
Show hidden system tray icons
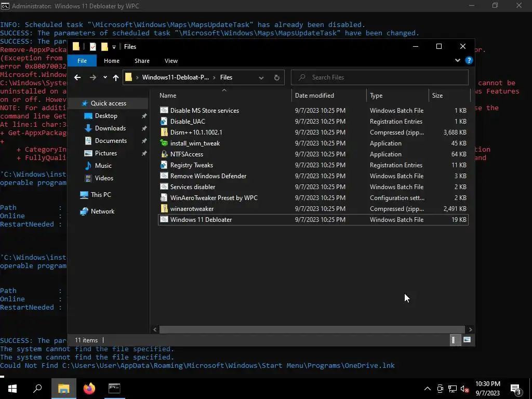click(428, 389)
